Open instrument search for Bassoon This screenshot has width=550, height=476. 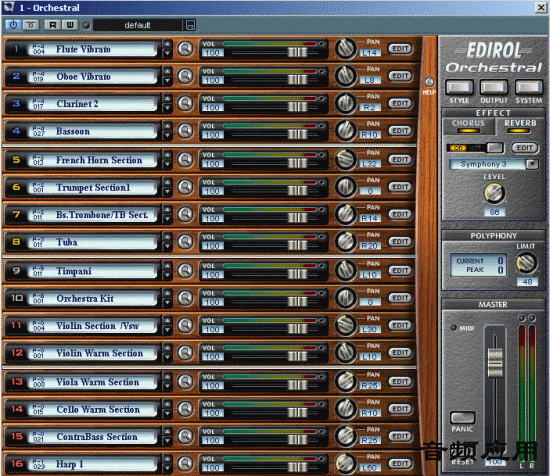tap(185, 130)
